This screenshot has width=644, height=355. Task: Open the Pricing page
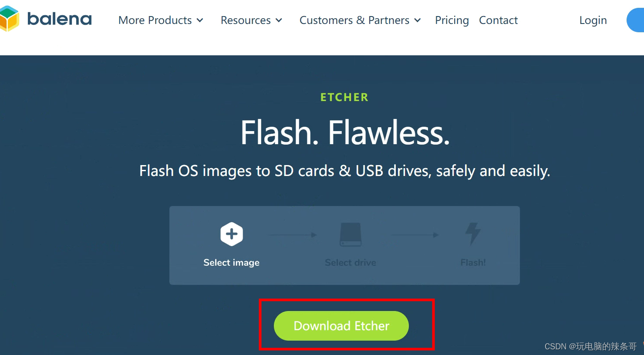452,20
